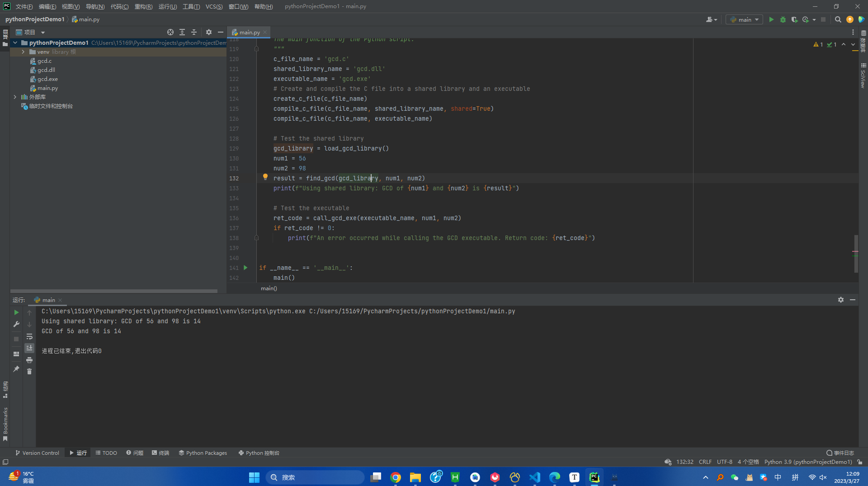Open the 文件 menu

(x=24, y=6)
